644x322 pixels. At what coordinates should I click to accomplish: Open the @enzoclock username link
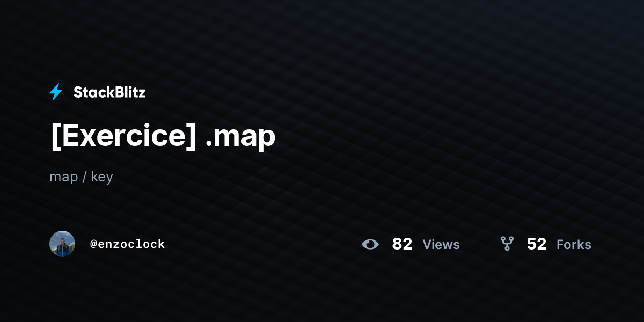click(x=127, y=244)
